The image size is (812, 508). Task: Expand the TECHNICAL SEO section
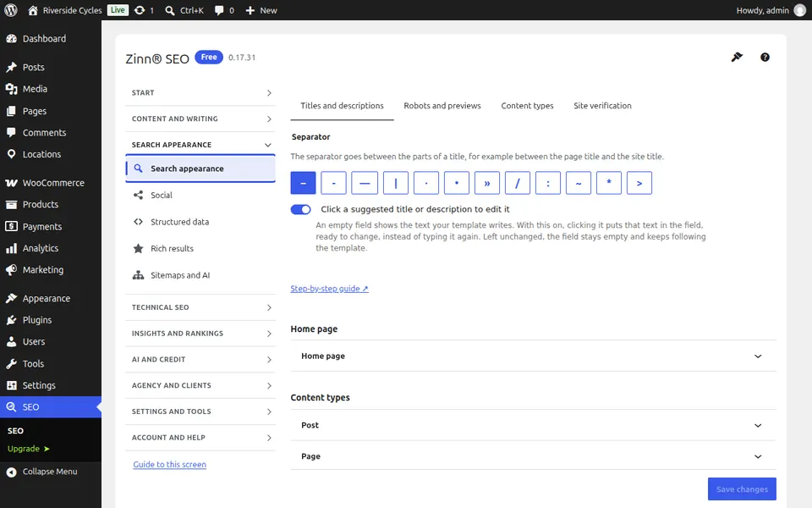[x=200, y=307]
